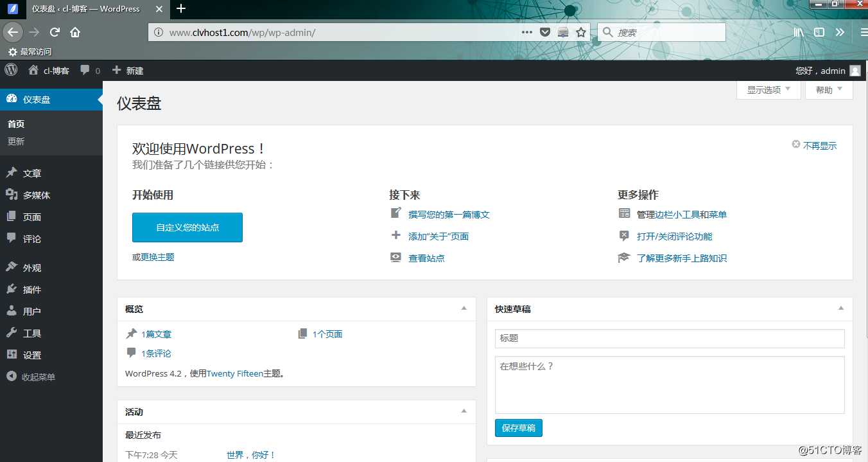
Task: Open the 新建 (New) menu
Action: click(x=128, y=71)
